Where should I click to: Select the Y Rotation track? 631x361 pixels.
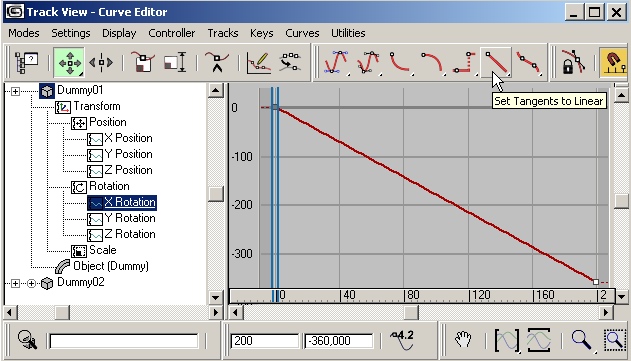click(x=130, y=218)
